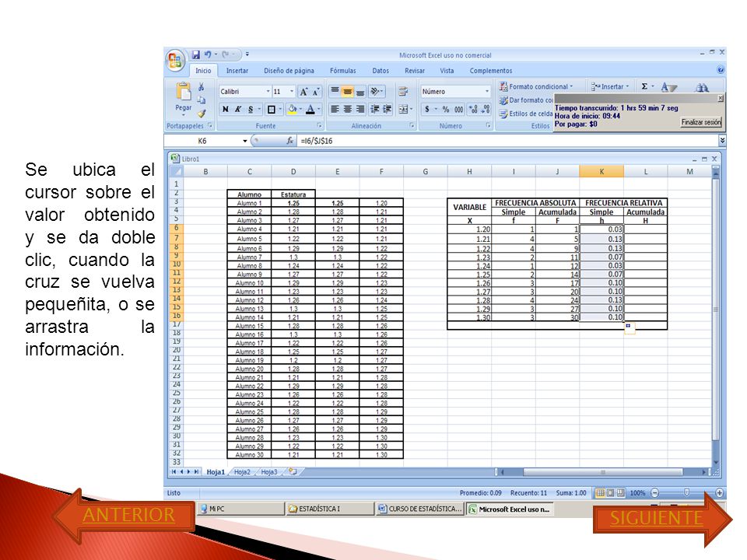Adjust the zoom slider handle
Image resolution: width=747 pixels, height=560 pixels.
(x=687, y=493)
